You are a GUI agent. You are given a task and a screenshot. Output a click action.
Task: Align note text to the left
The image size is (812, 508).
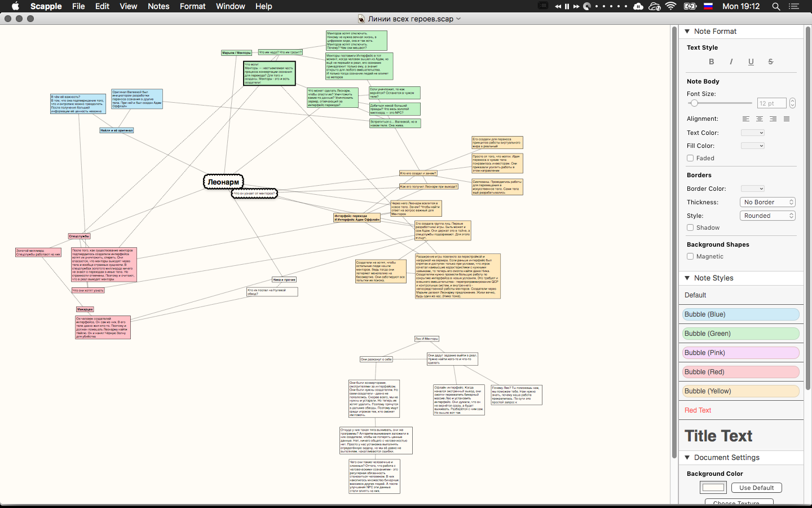coord(745,119)
